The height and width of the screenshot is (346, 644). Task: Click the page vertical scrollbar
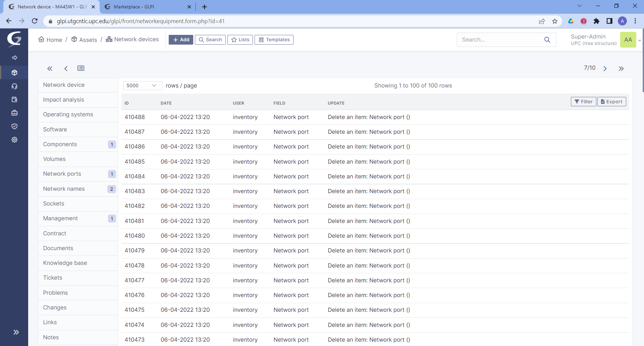pos(643,60)
